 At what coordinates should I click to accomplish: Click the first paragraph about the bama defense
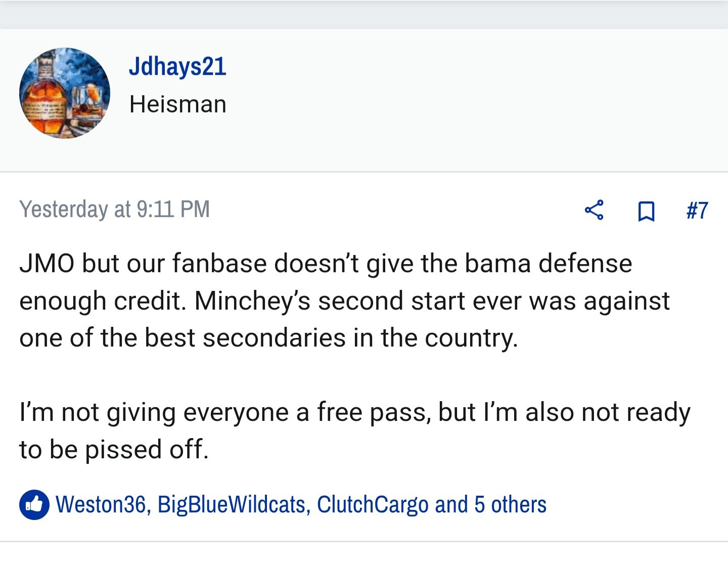click(x=345, y=301)
